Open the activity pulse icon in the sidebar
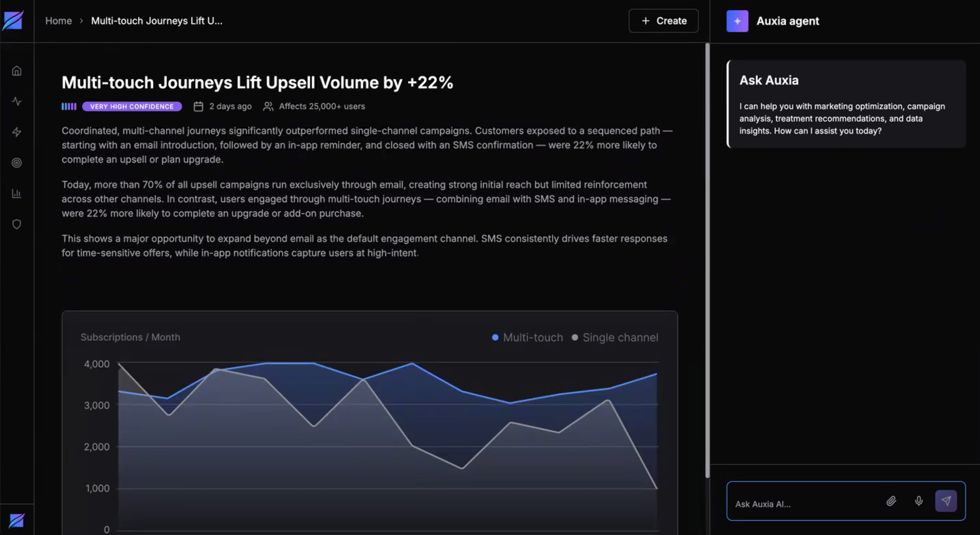This screenshot has width=980, height=535. click(16, 101)
